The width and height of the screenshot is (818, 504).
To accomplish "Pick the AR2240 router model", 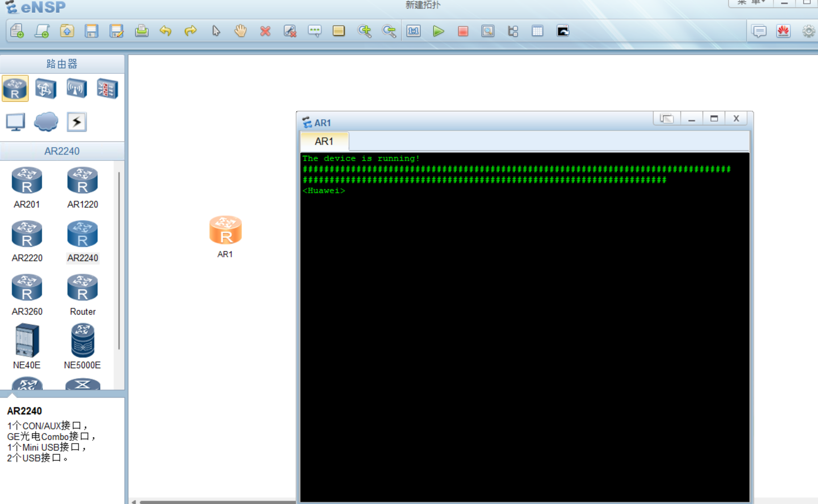I will 83,242.
